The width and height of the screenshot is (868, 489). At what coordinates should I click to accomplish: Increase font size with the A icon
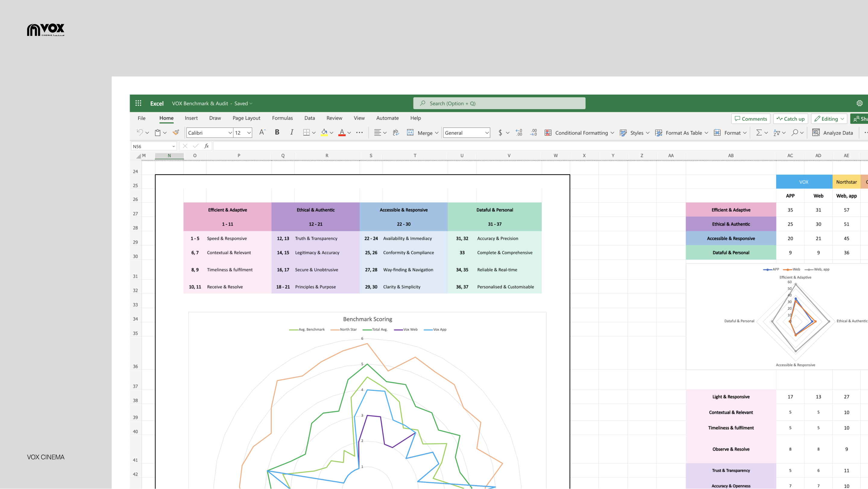point(262,132)
